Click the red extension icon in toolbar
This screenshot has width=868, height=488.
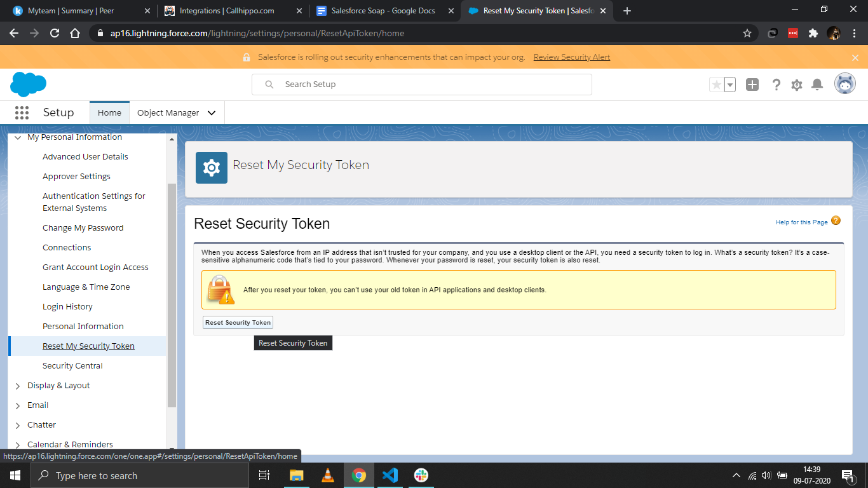pyautogui.click(x=792, y=33)
